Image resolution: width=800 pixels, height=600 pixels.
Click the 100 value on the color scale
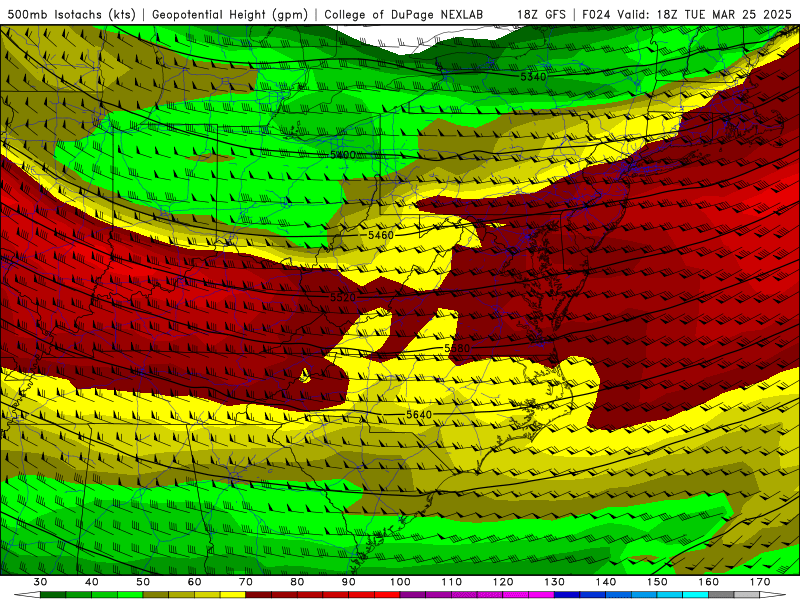[x=400, y=582]
